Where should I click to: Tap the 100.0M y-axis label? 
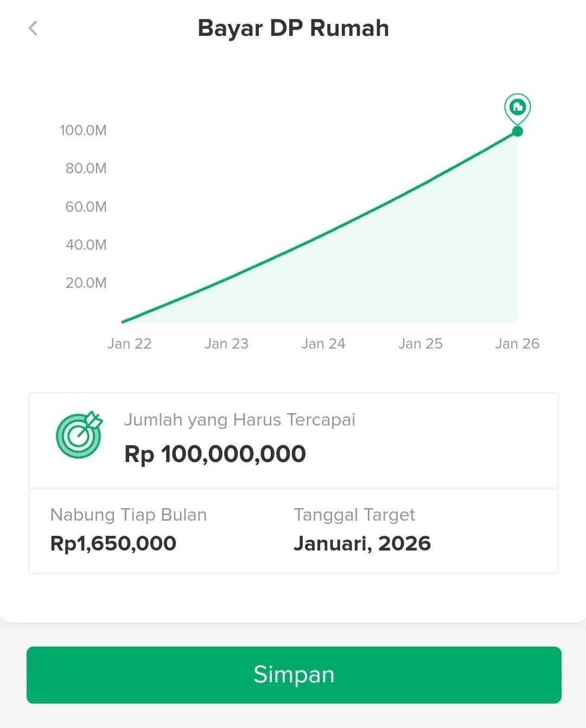pyautogui.click(x=83, y=130)
